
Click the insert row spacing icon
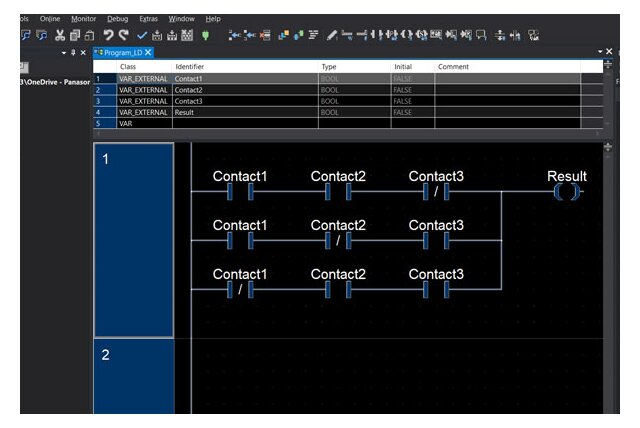tap(500, 36)
